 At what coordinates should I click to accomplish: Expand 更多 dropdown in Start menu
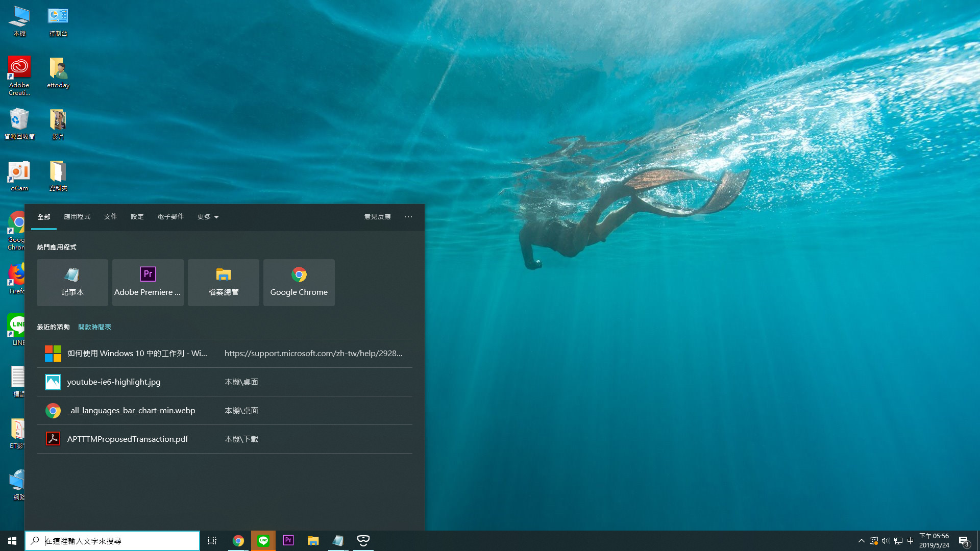(x=207, y=217)
